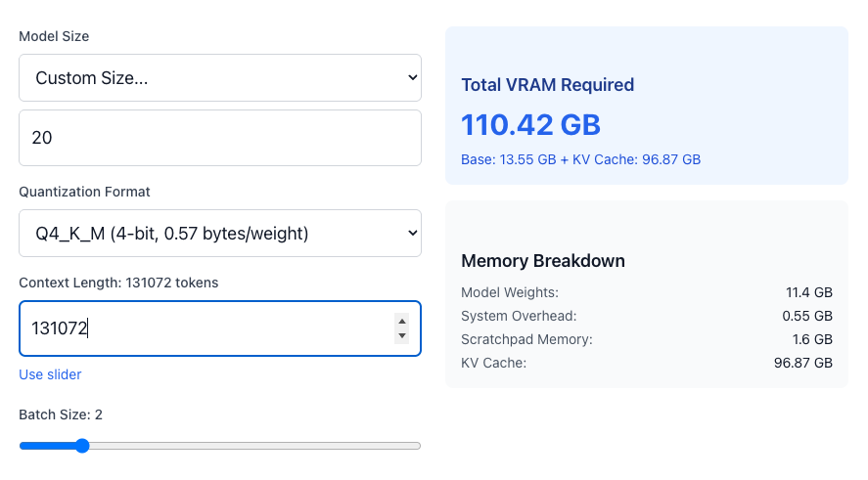Increase context length with the up arrow

click(x=400, y=321)
